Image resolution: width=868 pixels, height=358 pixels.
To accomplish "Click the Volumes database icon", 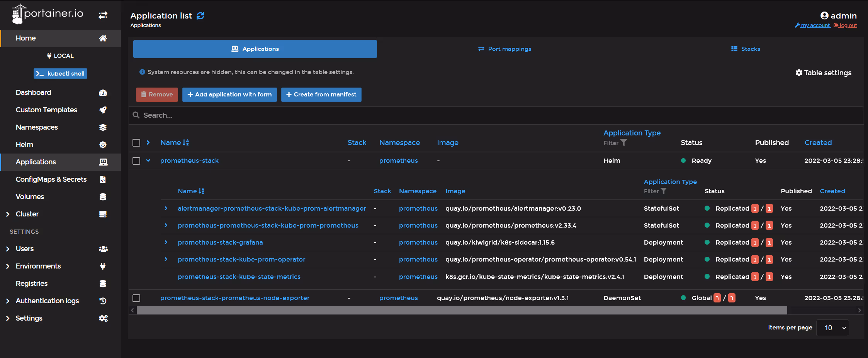I will coord(103,197).
